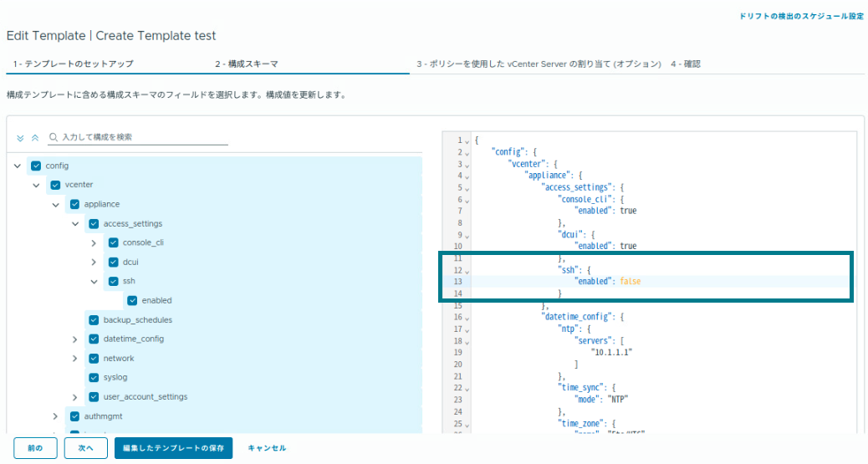The height and width of the screenshot is (464, 868).
Task: Click the search magnifier icon
Action: pyautogui.click(x=54, y=137)
